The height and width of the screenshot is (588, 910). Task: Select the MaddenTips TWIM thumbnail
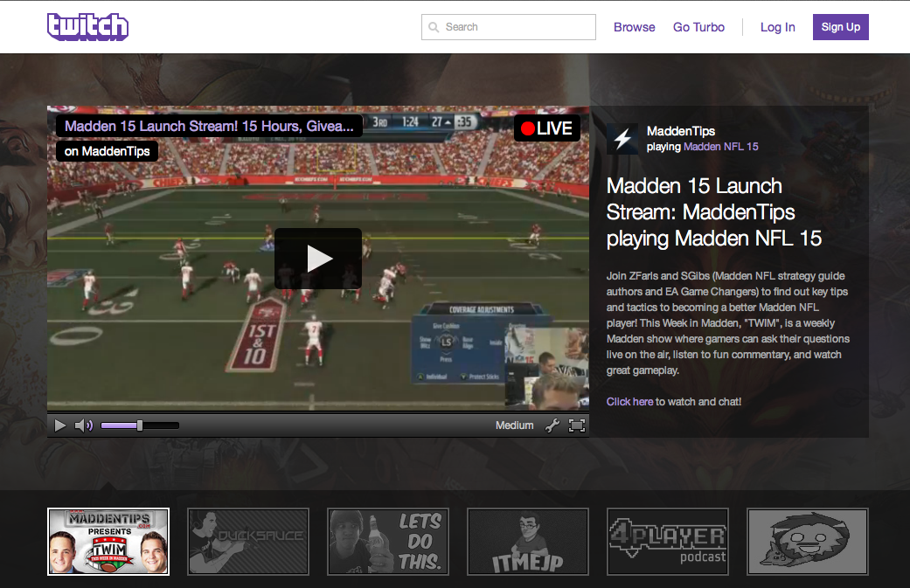point(108,542)
